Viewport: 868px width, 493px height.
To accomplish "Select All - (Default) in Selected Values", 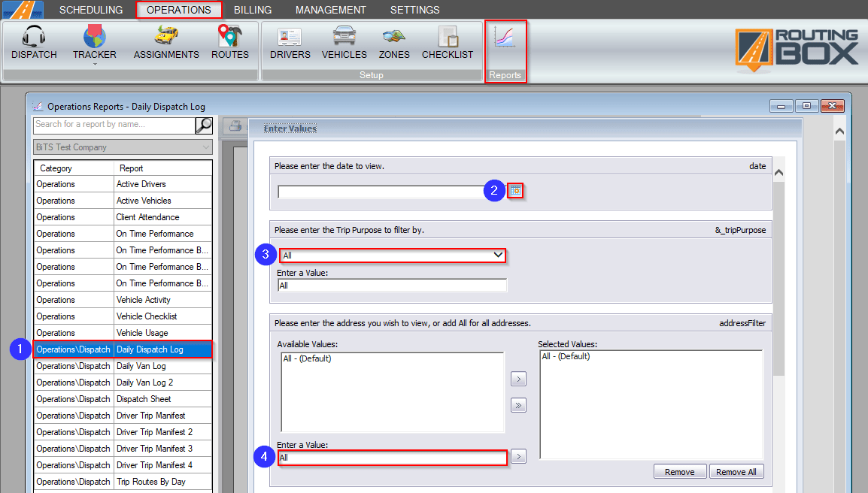I will tap(566, 356).
